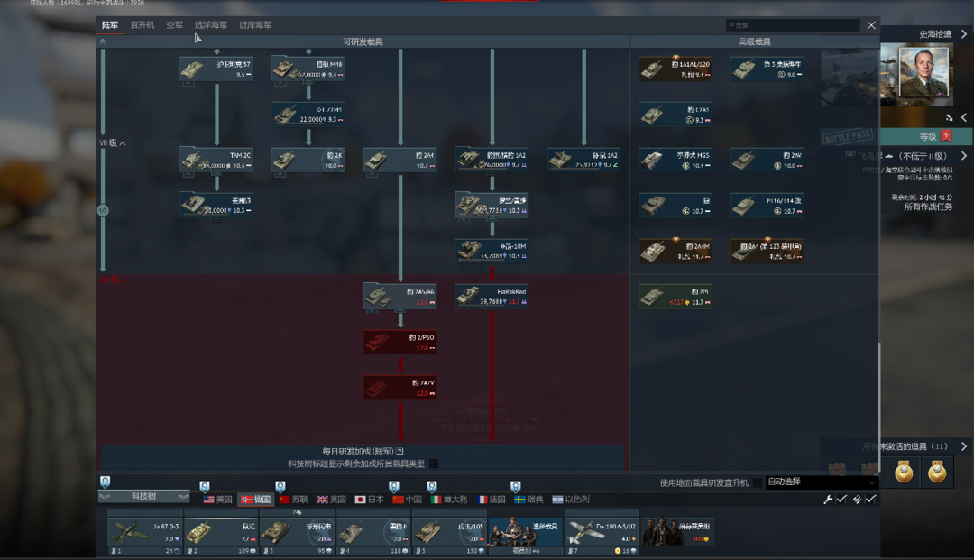Click the left chevron under the portrait

click(x=964, y=117)
